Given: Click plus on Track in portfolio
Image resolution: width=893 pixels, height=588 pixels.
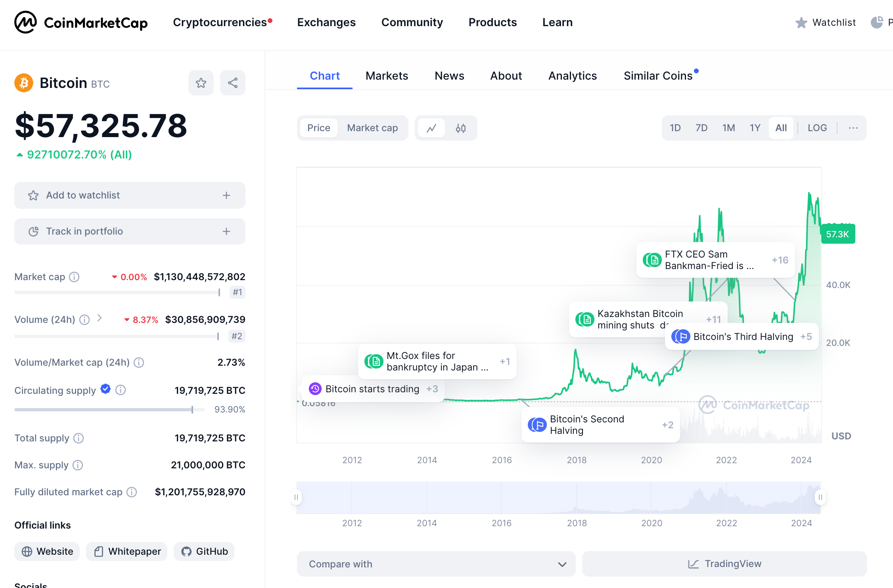Looking at the screenshot, I should pyautogui.click(x=226, y=231).
